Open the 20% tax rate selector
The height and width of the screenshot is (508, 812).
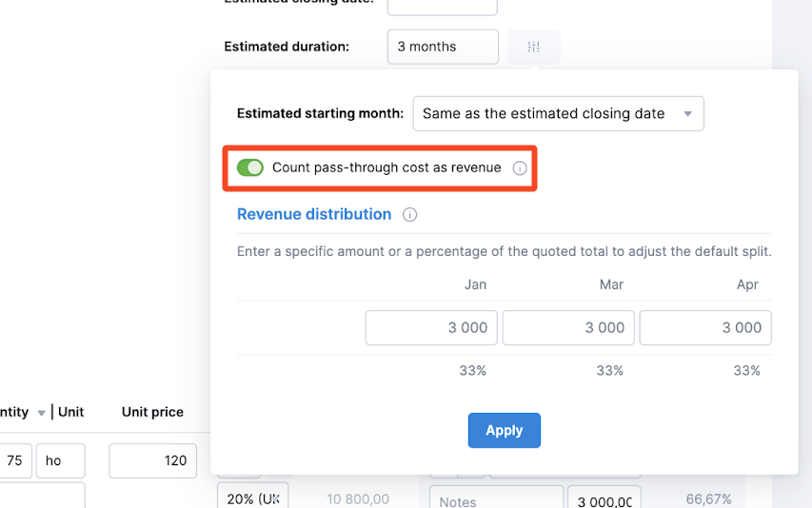(252, 498)
